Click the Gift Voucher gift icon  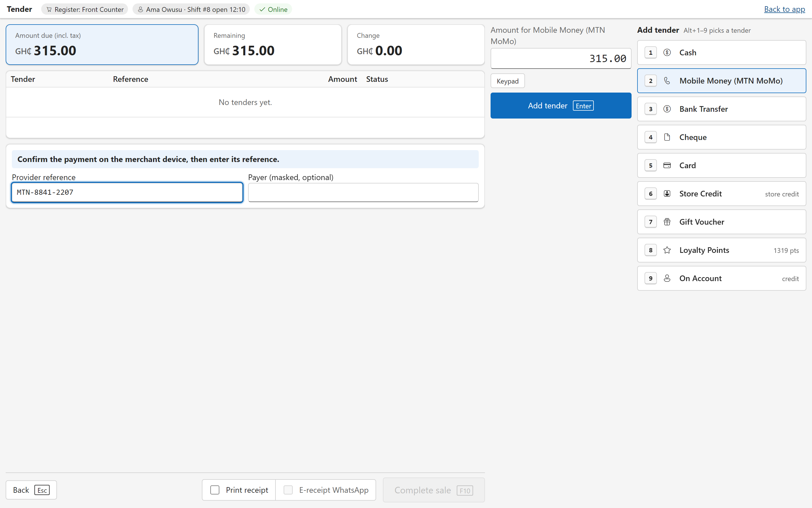pos(667,222)
